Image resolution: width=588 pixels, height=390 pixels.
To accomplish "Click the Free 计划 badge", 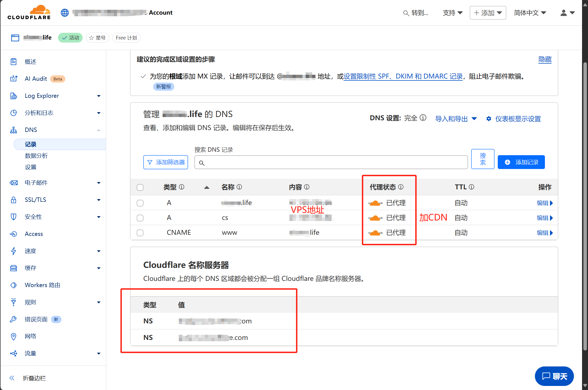I will coord(126,38).
